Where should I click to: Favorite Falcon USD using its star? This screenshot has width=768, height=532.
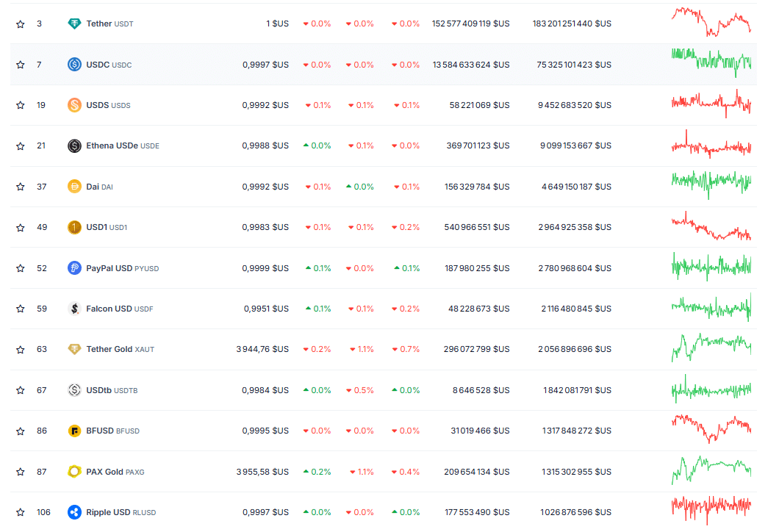click(x=21, y=309)
